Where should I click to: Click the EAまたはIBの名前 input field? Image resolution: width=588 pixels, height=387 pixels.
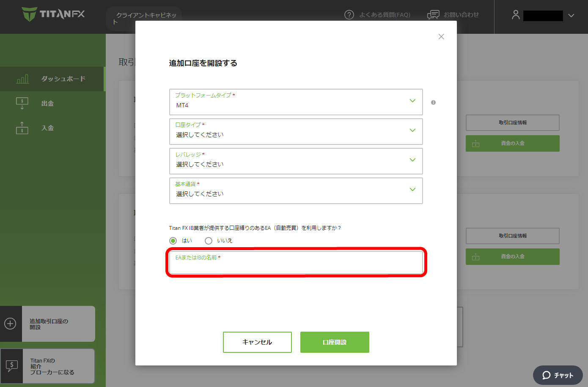(296, 262)
